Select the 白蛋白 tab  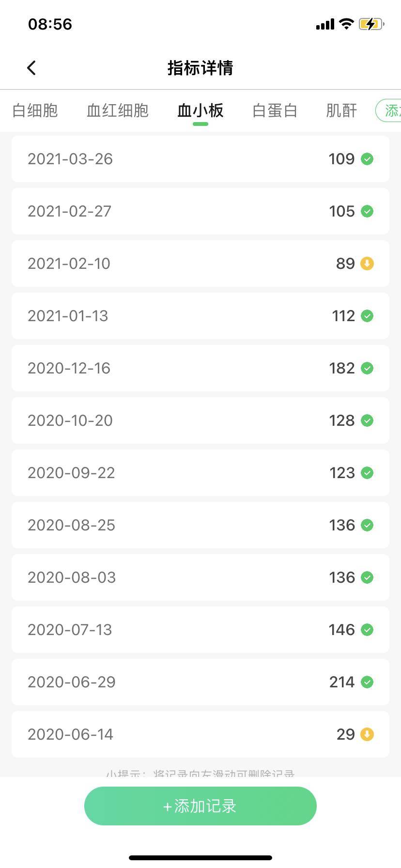[275, 111]
